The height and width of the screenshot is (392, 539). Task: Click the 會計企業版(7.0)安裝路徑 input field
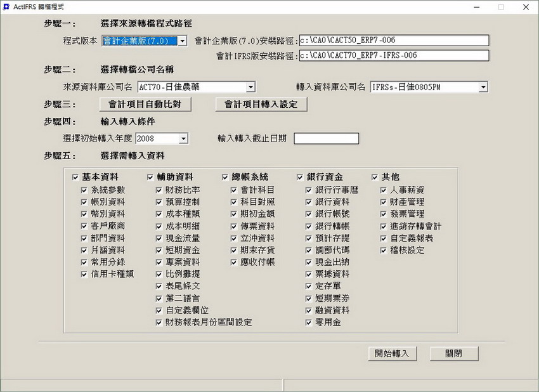coord(394,40)
